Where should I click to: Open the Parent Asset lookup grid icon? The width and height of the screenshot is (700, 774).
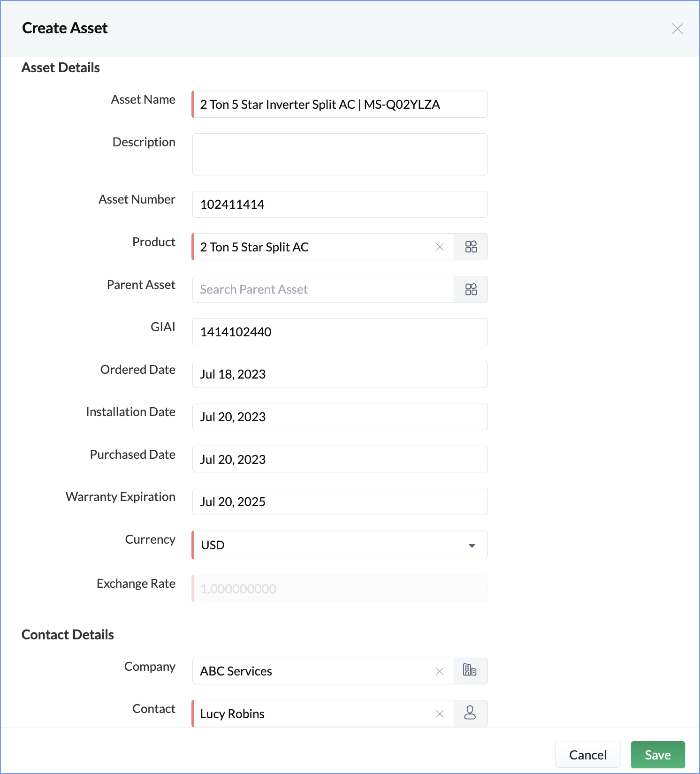(471, 289)
